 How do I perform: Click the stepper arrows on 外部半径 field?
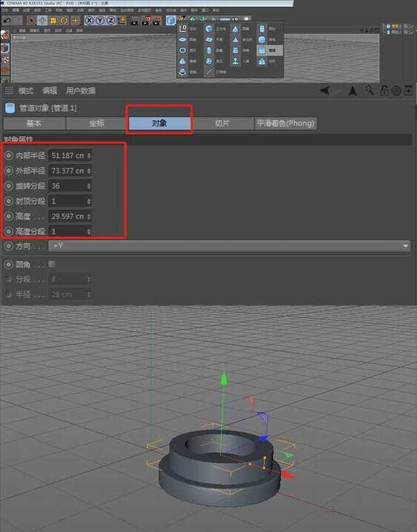[x=88, y=171]
